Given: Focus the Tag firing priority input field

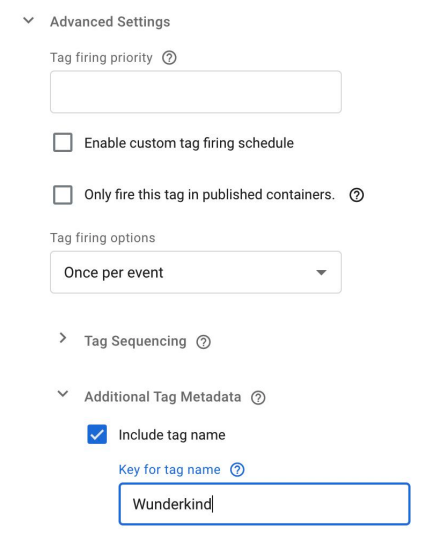Looking at the screenshot, I should (x=196, y=92).
